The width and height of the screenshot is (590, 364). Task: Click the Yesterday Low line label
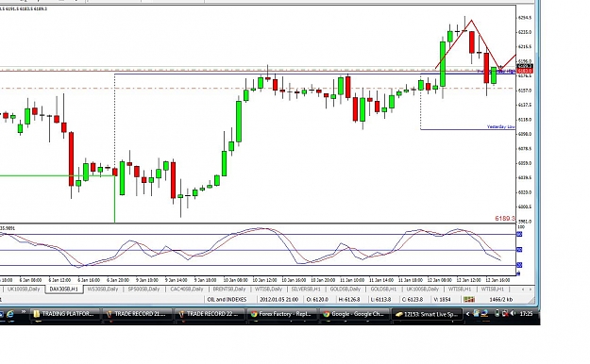click(x=500, y=126)
